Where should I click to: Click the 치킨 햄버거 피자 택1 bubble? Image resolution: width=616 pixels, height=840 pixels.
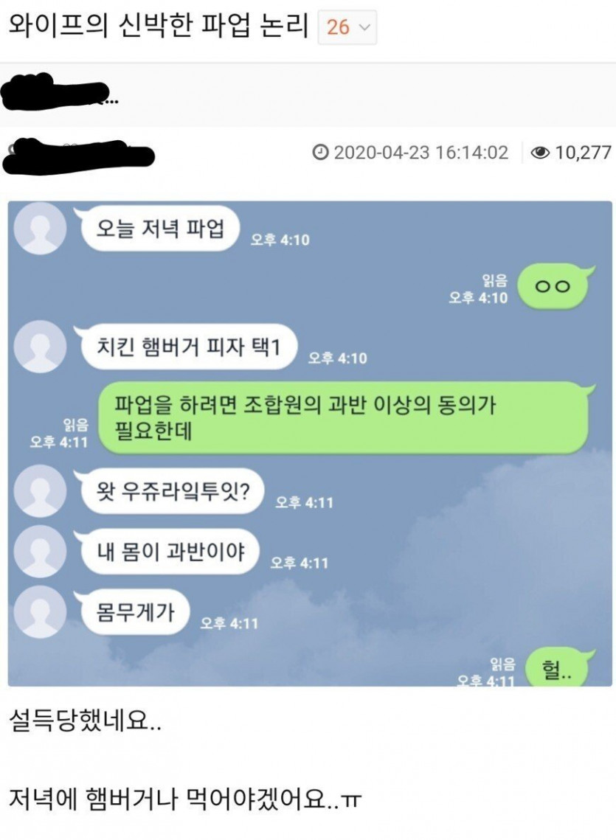(188, 347)
